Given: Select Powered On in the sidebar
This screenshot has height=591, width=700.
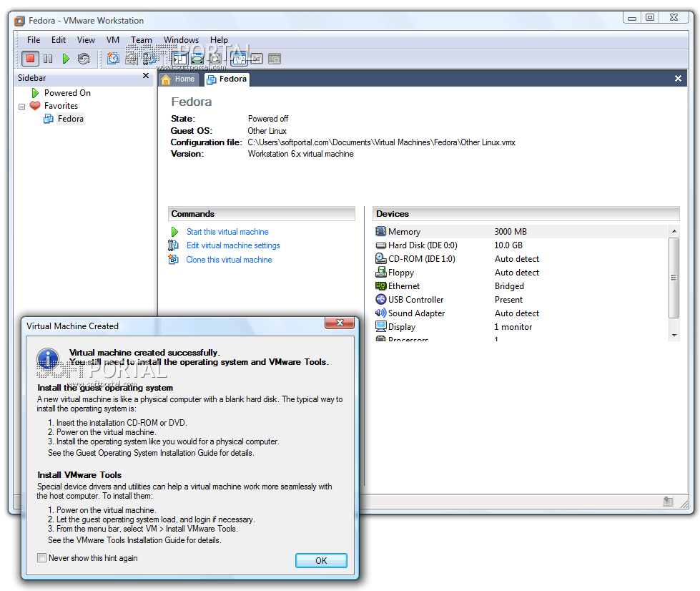Looking at the screenshot, I should tap(67, 93).
